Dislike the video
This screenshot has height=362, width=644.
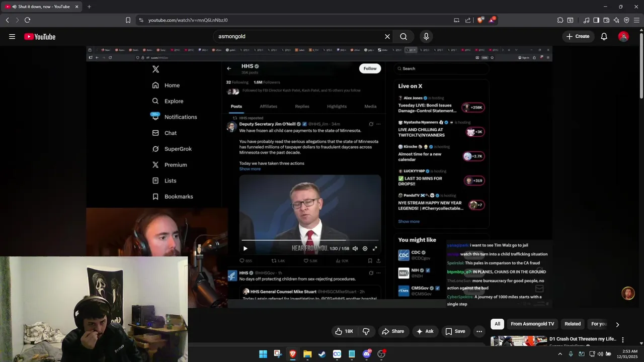pos(366,331)
